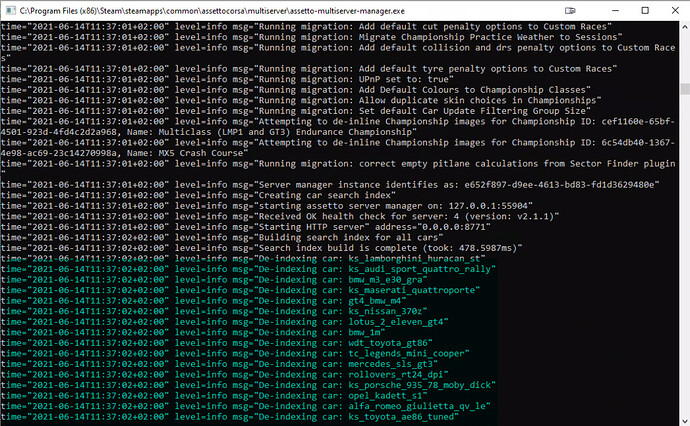Image resolution: width=690 pixels, height=426 pixels.
Task: Click the assetto-multiserver-manager.exe title bar path text
Action: (x=212, y=11)
